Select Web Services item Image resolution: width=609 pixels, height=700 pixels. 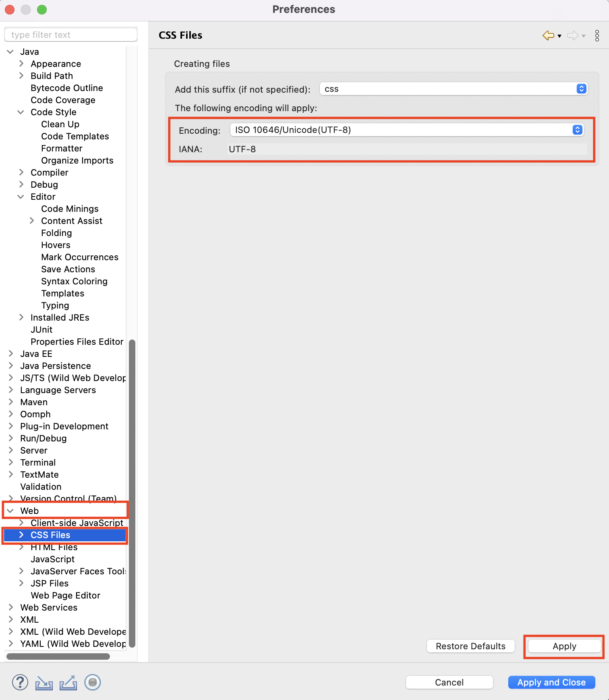pyautogui.click(x=49, y=607)
